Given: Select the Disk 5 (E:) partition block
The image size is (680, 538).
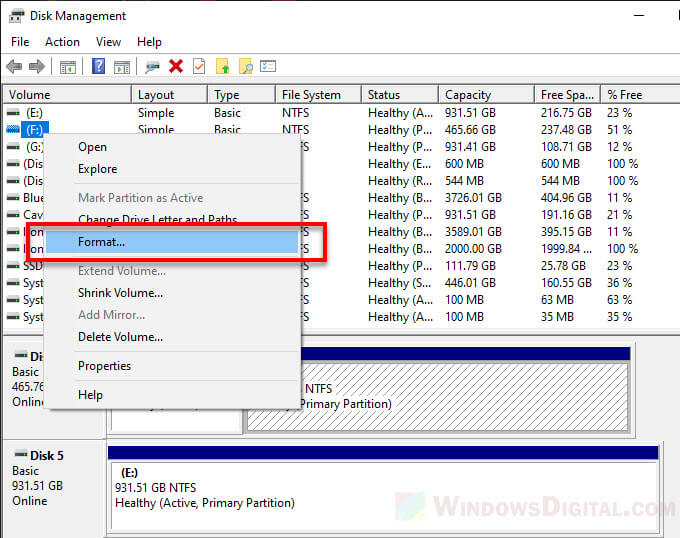Looking at the screenshot, I should point(382,487).
